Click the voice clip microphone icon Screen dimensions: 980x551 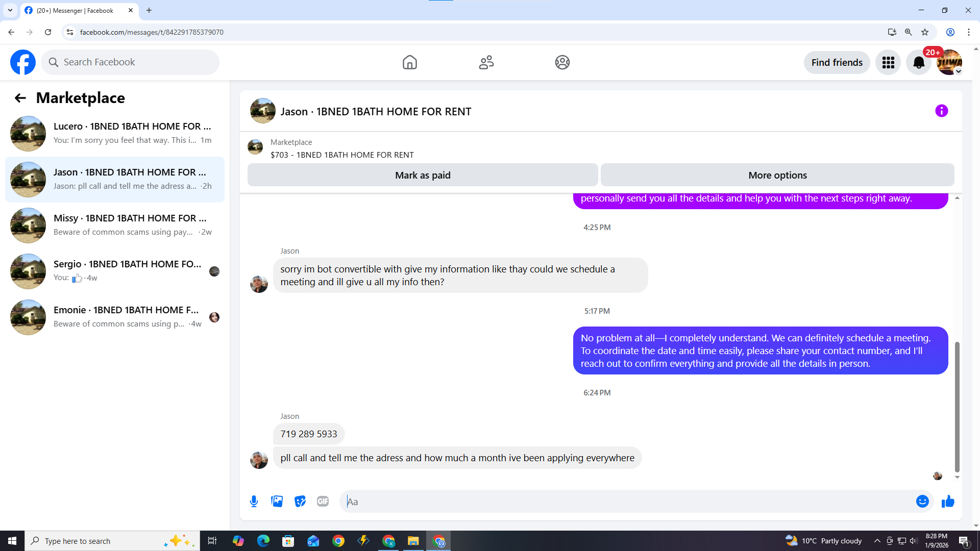pos(254,502)
